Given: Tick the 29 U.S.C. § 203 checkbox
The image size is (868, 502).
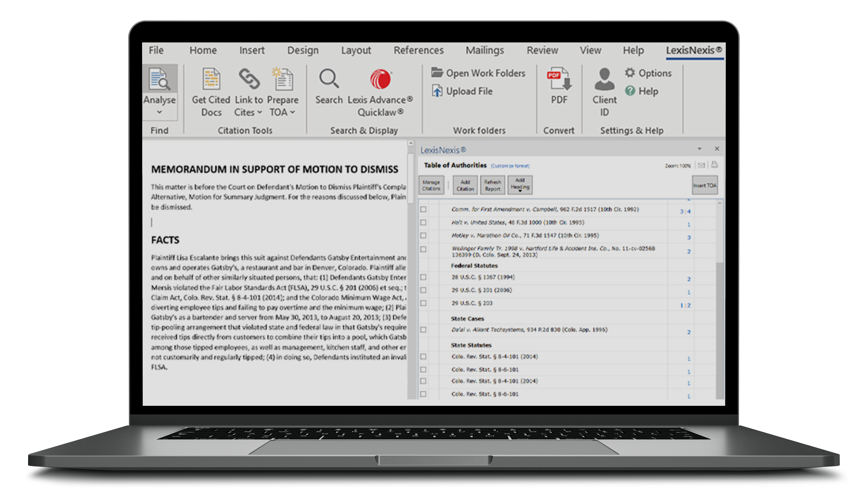Looking at the screenshot, I should pyautogui.click(x=423, y=303).
